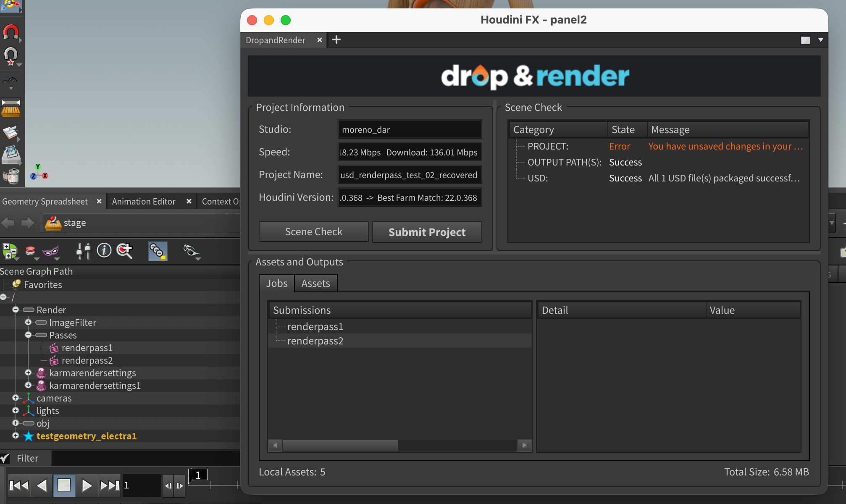Image resolution: width=846 pixels, height=504 pixels.
Task: Select the Jobs tab
Action: [277, 283]
